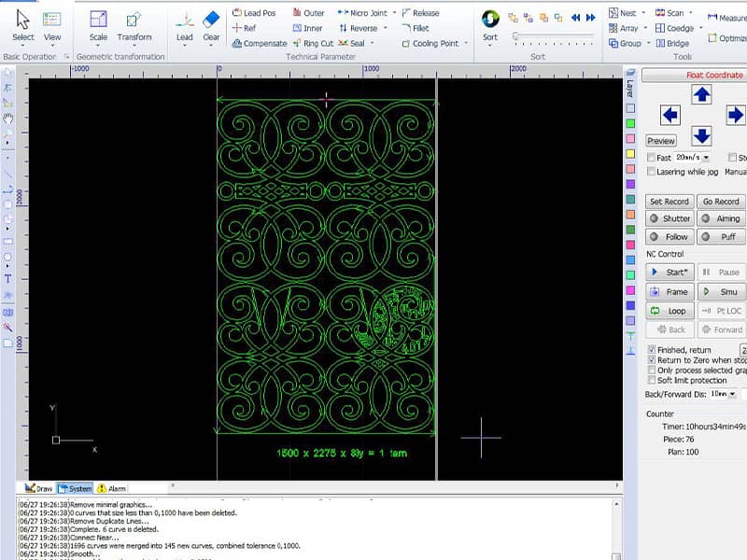The height and width of the screenshot is (560, 747).
Task: Expand the Micro Joint dropdown arrow
Action: pyautogui.click(x=395, y=13)
